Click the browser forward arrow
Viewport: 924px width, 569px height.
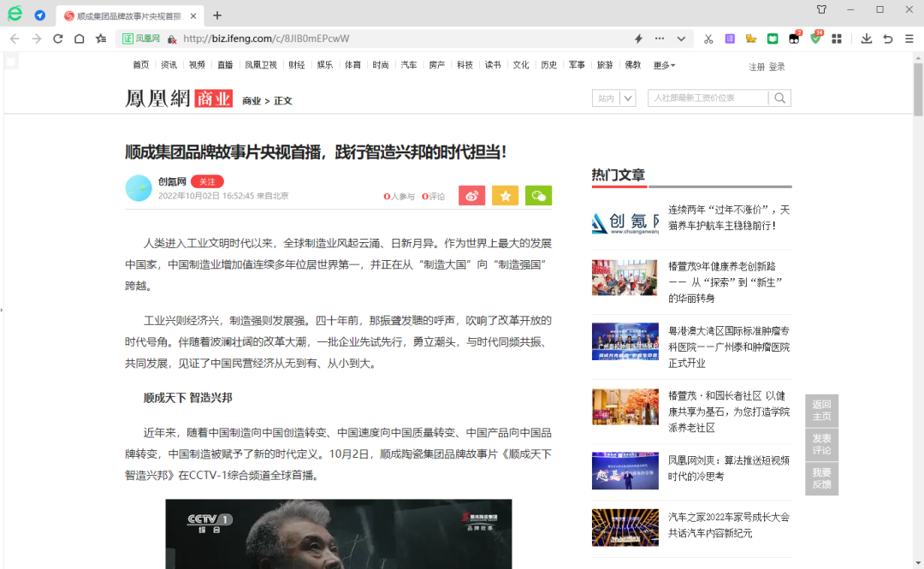(37, 39)
